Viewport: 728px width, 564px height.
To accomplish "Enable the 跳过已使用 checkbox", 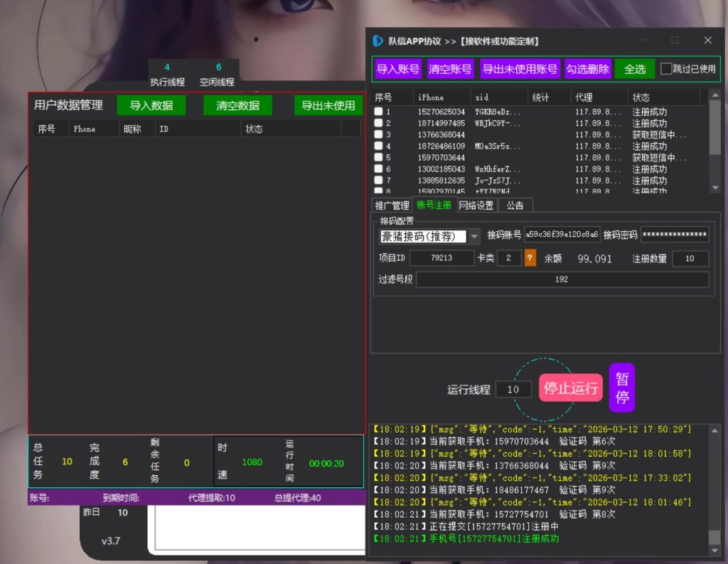I will tap(666, 69).
